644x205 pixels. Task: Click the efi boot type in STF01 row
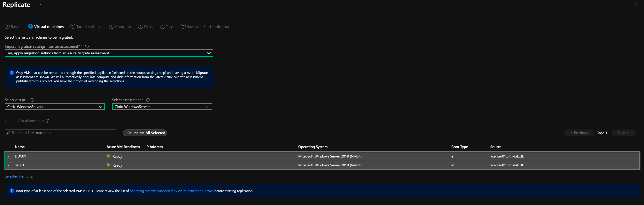[453, 165]
